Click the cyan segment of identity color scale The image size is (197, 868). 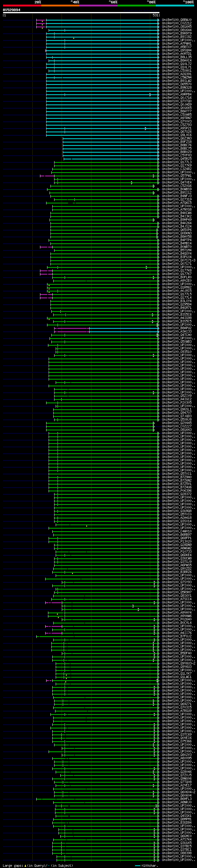pos(175,6)
